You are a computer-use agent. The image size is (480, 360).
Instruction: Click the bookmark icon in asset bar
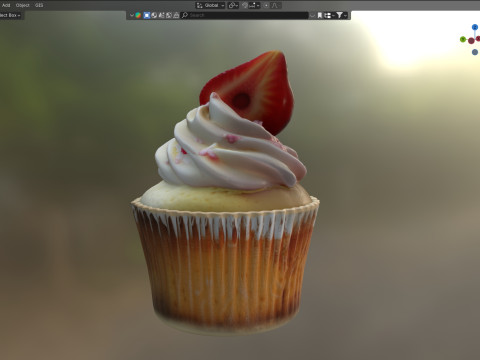tap(320, 15)
